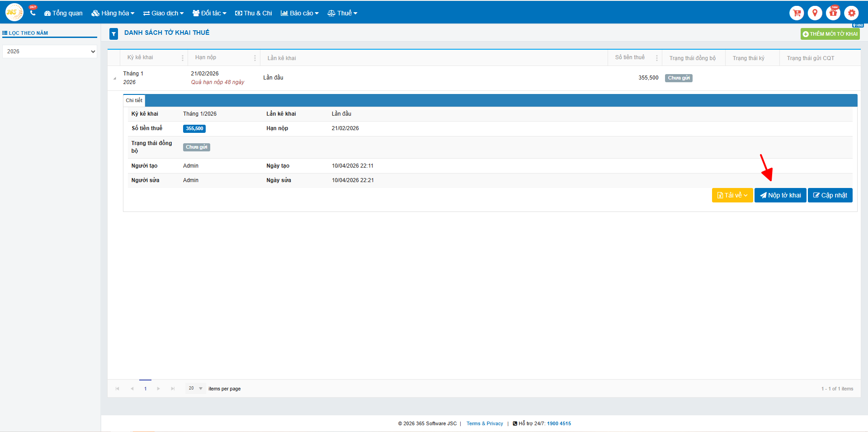Open the Hàng hóa menu
868x432 pixels.
pyautogui.click(x=113, y=13)
